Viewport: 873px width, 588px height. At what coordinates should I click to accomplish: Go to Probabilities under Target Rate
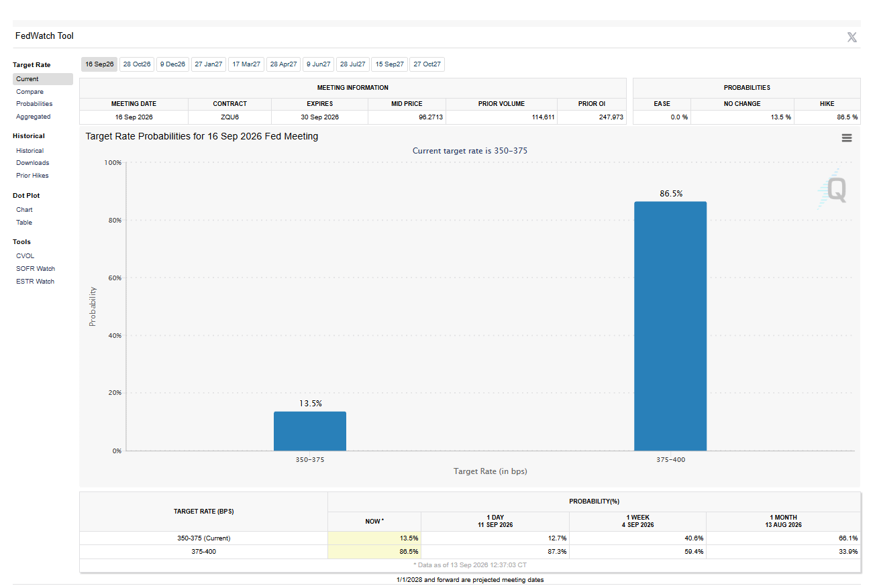pyautogui.click(x=34, y=104)
